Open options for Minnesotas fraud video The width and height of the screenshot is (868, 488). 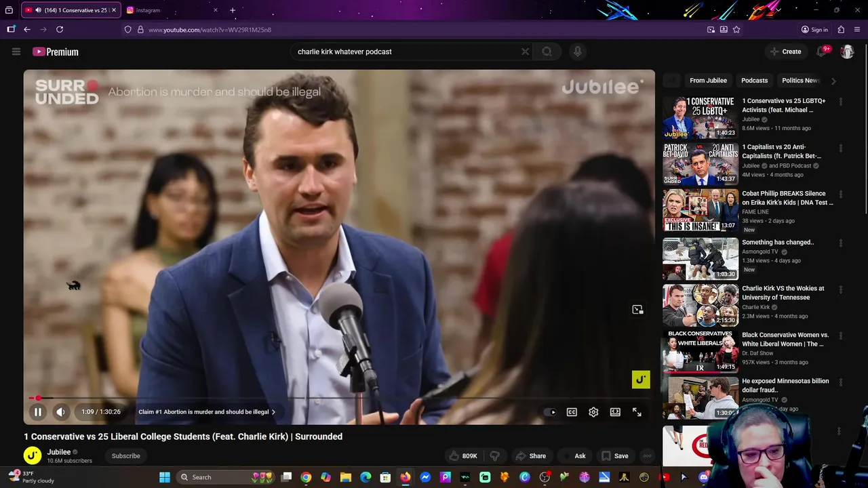tap(841, 382)
